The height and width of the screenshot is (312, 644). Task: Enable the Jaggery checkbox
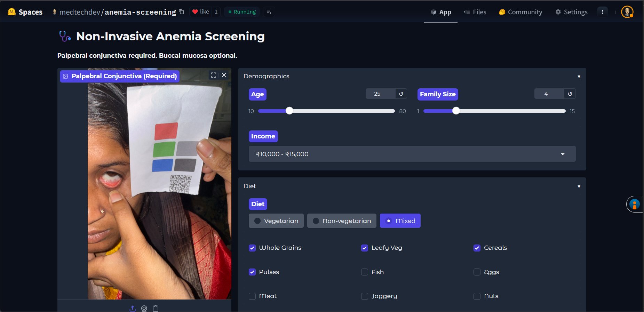pyautogui.click(x=365, y=296)
